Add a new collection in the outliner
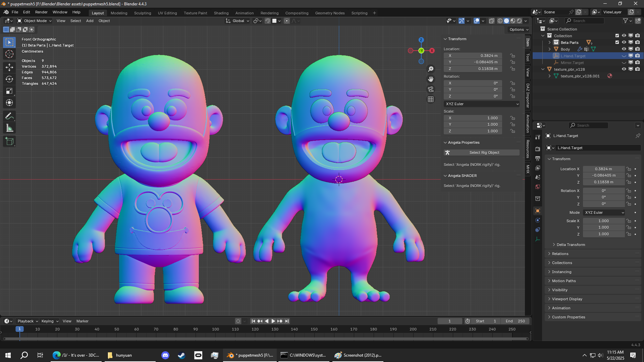This screenshot has width=644, height=362. (638, 21)
